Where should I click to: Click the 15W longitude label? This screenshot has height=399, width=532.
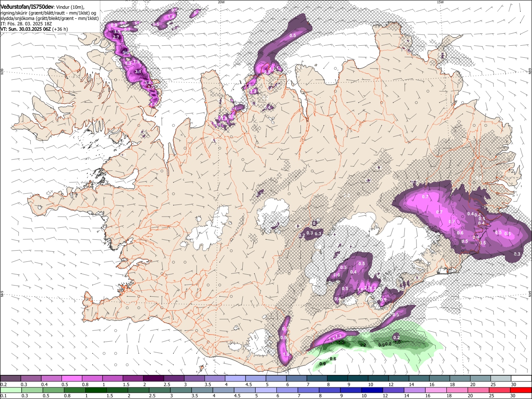coord(440,2)
